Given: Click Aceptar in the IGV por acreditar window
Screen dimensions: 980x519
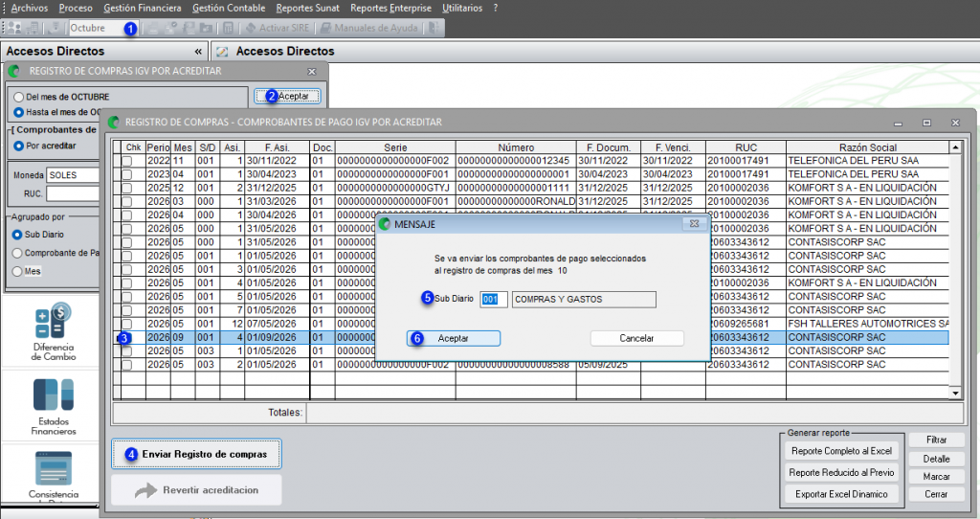Looking at the screenshot, I should click(x=287, y=97).
